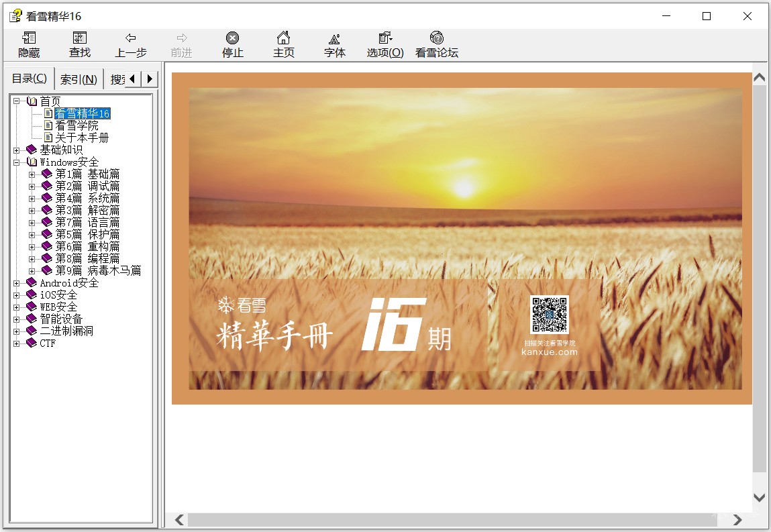Viewport: 771px width, 532px height.
Task: Click the book icon beside Windows安全
Action: coord(32,162)
